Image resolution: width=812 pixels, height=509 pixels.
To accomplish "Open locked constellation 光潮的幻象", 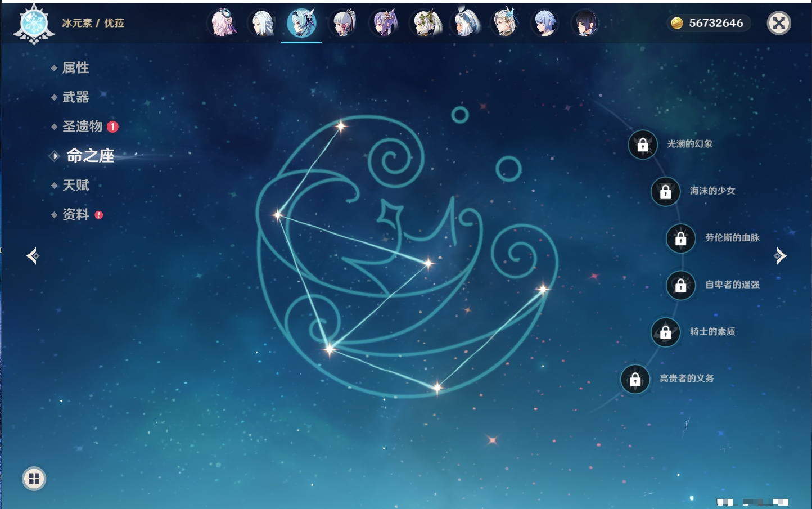I will coord(643,145).
